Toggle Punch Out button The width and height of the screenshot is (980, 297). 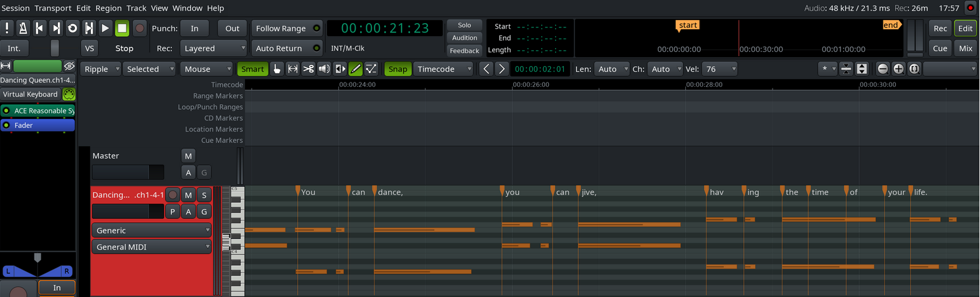coord(232,28)
